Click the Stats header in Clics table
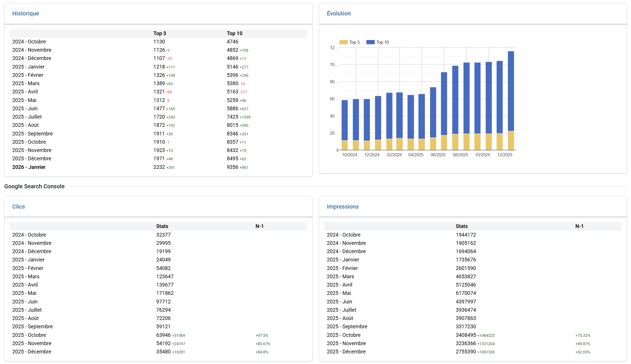The width and height of the screenshot is (631, 364). point(162,226)
